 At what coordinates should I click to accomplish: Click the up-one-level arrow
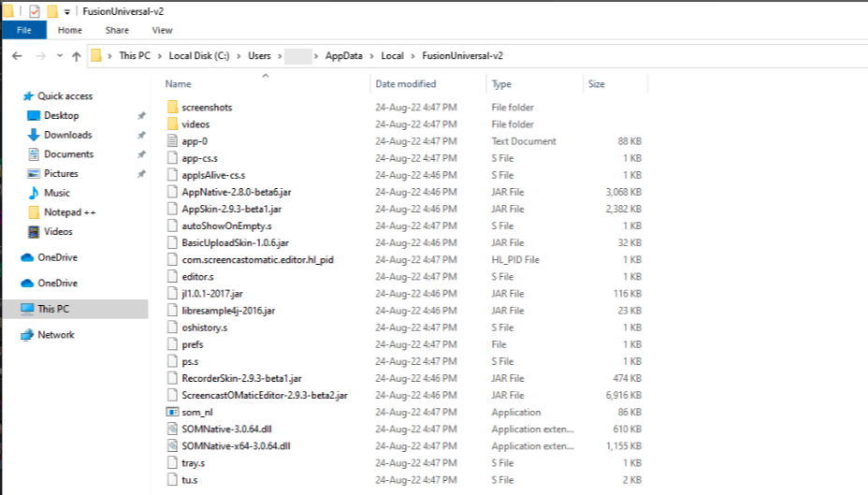click(76, 56)
